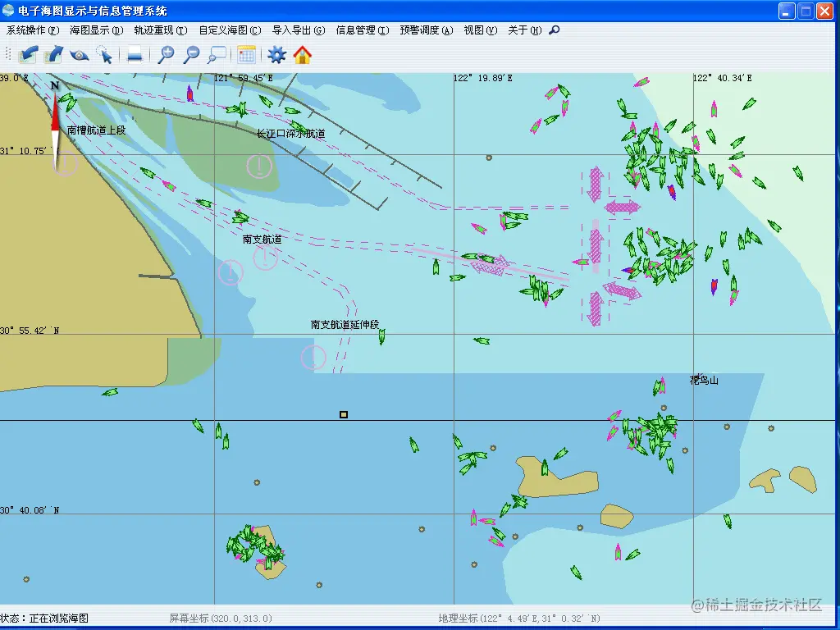840x630 pixels.
Task: Open the 海图显示(D) menu
Action: pos(97,30)
